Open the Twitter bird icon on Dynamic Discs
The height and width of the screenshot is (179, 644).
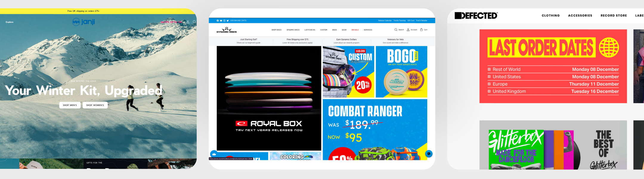point(228,21)
